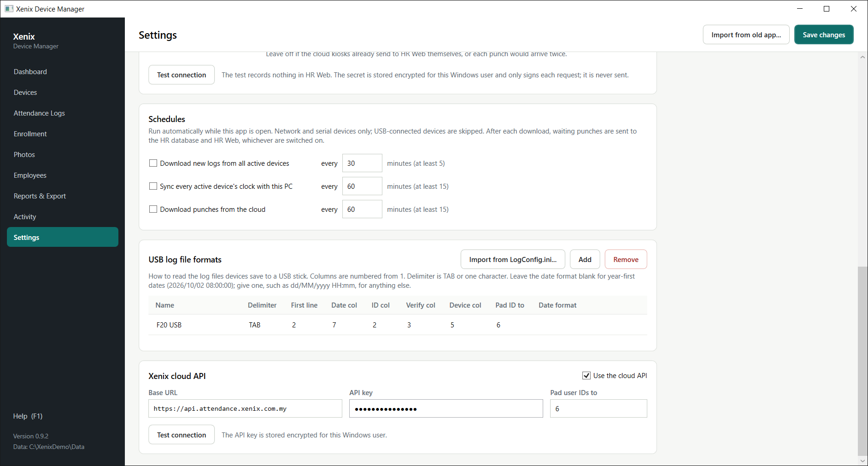Open Dashboard in the sidebar
The height and width of the screenshot is (466, 868).
[63, 72]
